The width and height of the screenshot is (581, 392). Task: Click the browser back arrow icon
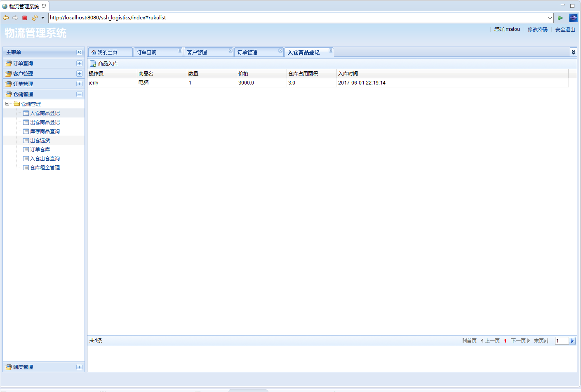(x=6, y=18)
